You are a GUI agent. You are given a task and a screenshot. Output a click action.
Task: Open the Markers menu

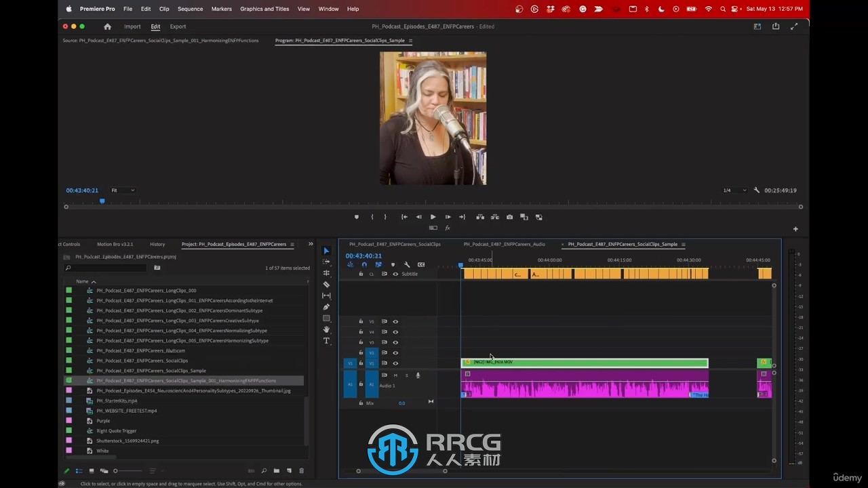[221, 9]
